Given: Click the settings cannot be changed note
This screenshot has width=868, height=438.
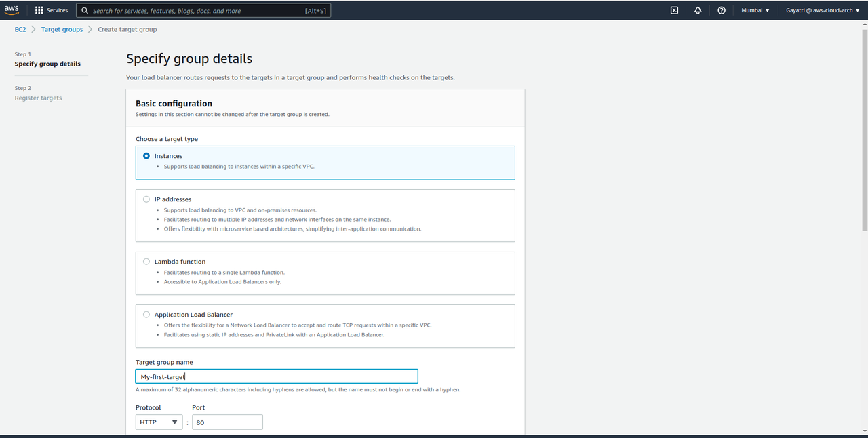Looking at the screenshot, I should pyautogui.click(x=233, y=115).
